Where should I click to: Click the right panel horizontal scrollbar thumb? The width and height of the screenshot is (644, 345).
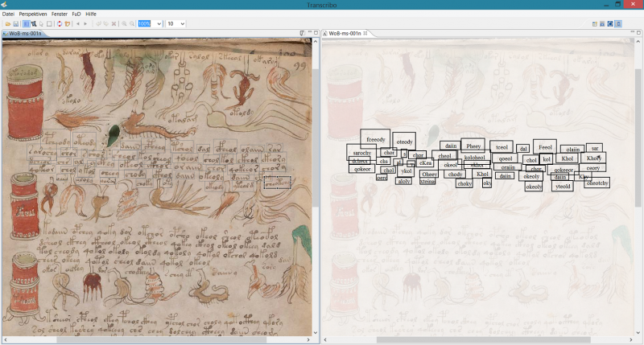pyautogui.click(x=484, y=339)
